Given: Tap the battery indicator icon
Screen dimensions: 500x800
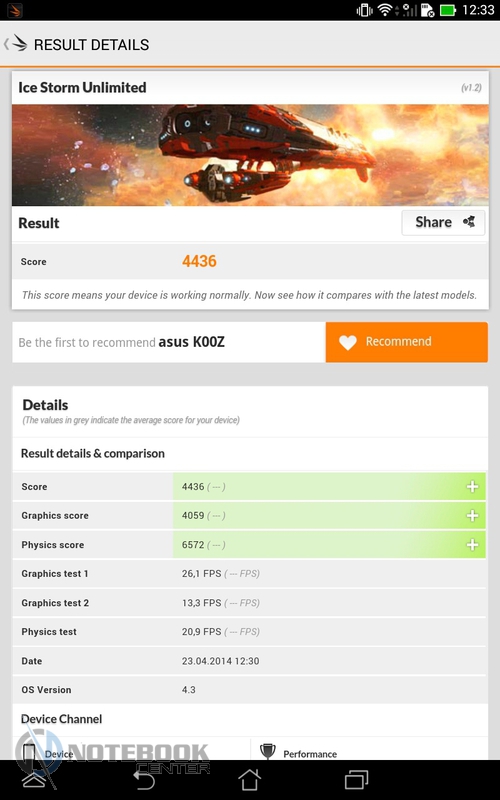Looking at the screenshot, I should (447, 10).
